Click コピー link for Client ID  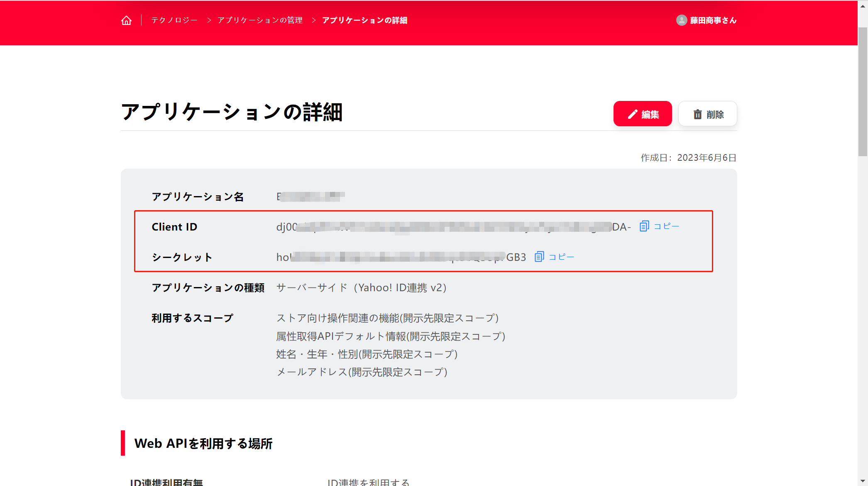[x=666, y=226]
